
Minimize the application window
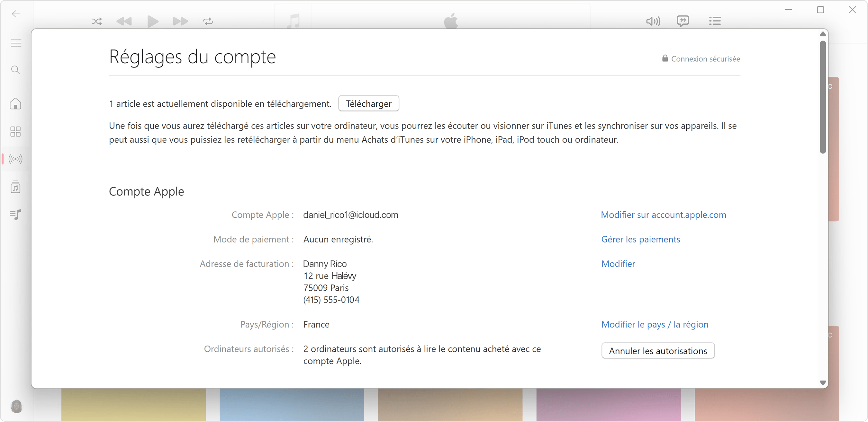click(x=789, y=10)
